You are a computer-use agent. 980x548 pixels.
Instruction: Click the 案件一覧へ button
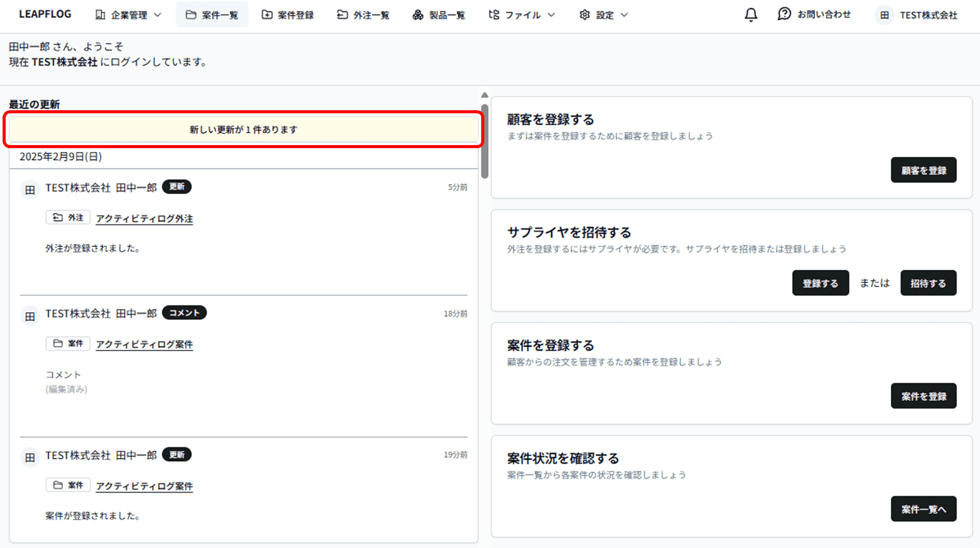tap(923, 509)
